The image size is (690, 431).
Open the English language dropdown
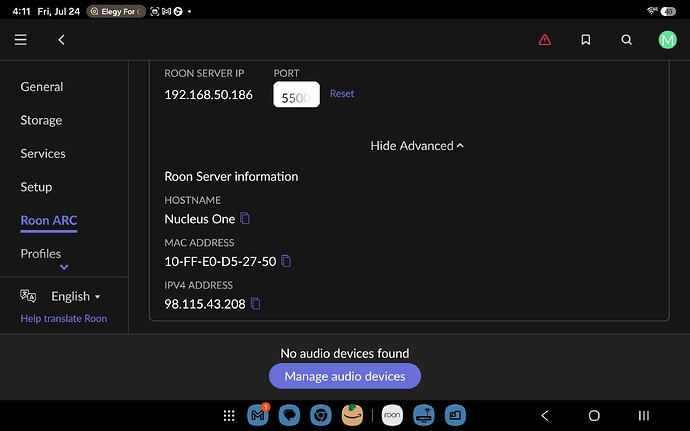pos(76,296)
